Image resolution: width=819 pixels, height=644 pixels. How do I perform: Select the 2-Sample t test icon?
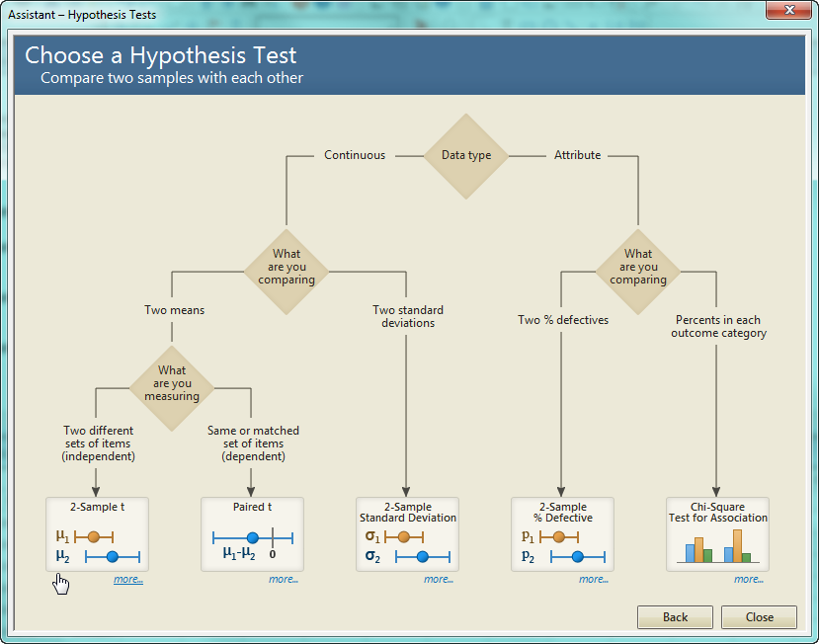[x=97, y=534]
